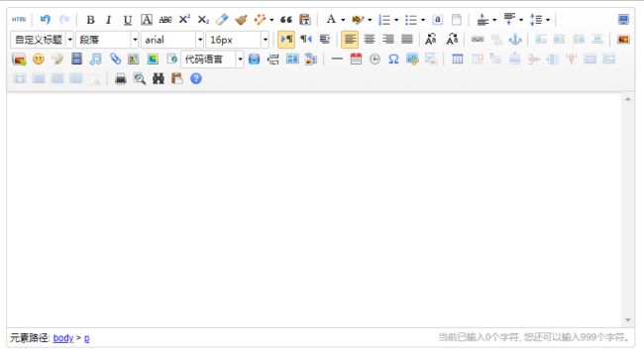Image resolution: width=644 pixels, height=357 pixels.
Task: Justify text on both sides
Action: 407,40
